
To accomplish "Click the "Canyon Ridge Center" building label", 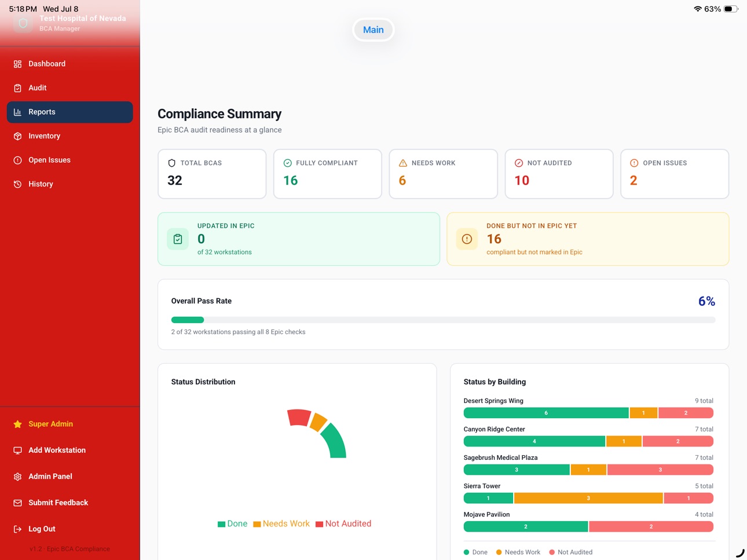I will click(x=494, y=429).
